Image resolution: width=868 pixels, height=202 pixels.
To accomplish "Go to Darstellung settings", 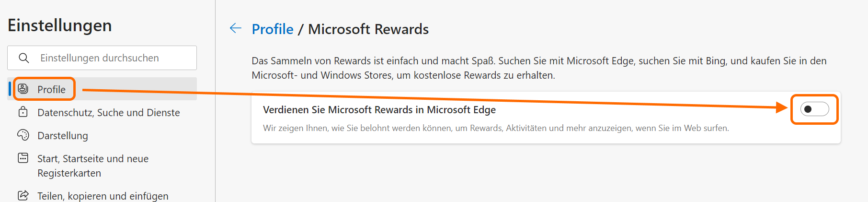I will click(63, 136).
